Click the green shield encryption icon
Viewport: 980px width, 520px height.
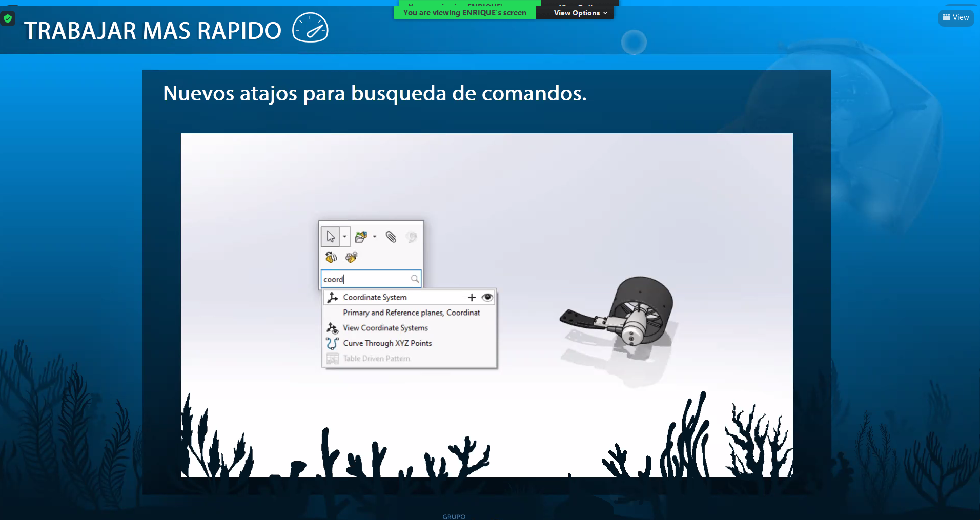click(x=8, y=19)
